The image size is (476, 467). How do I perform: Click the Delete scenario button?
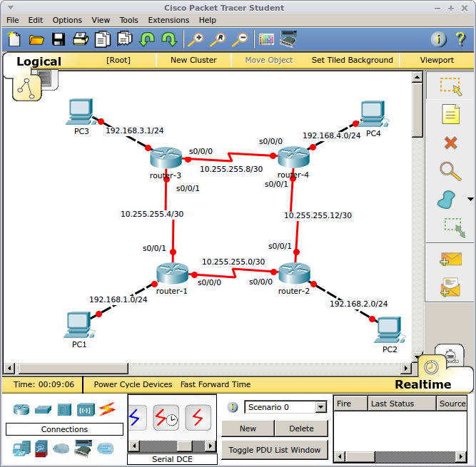click(x=301, y=428)
